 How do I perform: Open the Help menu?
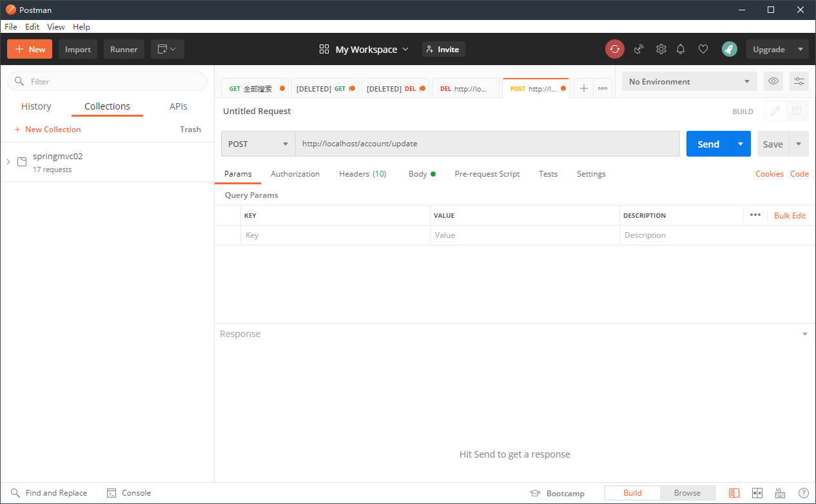[81, 26]
